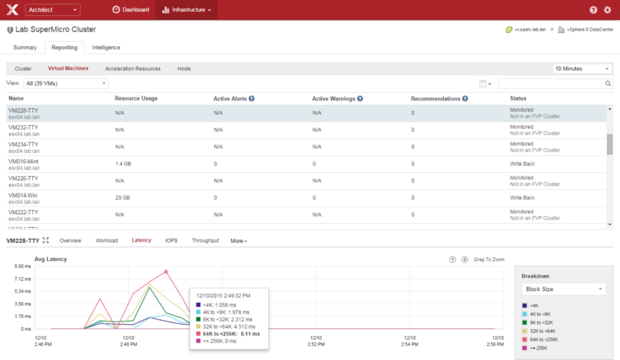The height and width of the screenshot is (360, 620).
Task: Select the VM228-TTY row
Action: pyautogui.click(x=306, y=113)
